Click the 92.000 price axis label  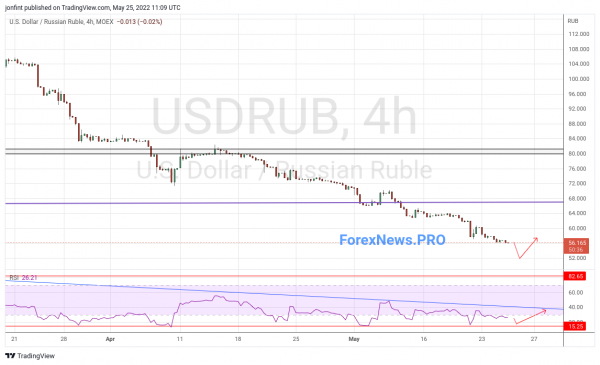577,109
